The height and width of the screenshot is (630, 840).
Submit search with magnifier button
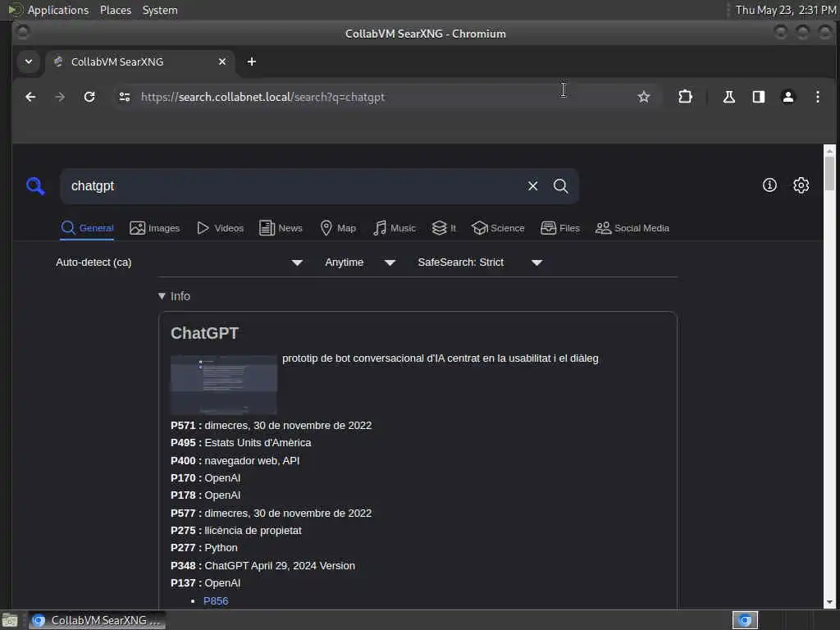pyautogui.click(x=560, y=186)
